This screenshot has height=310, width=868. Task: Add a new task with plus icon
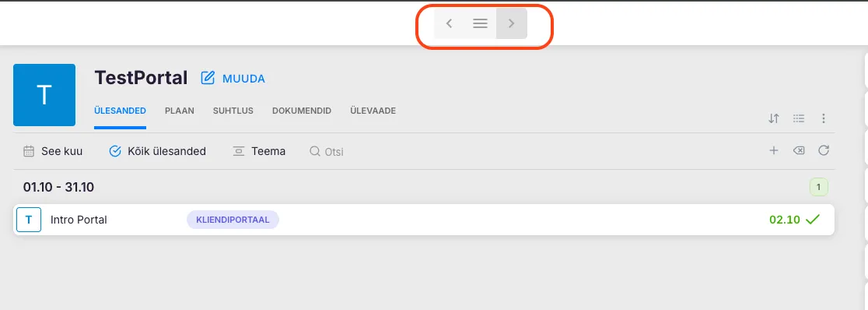pos(774,150)
